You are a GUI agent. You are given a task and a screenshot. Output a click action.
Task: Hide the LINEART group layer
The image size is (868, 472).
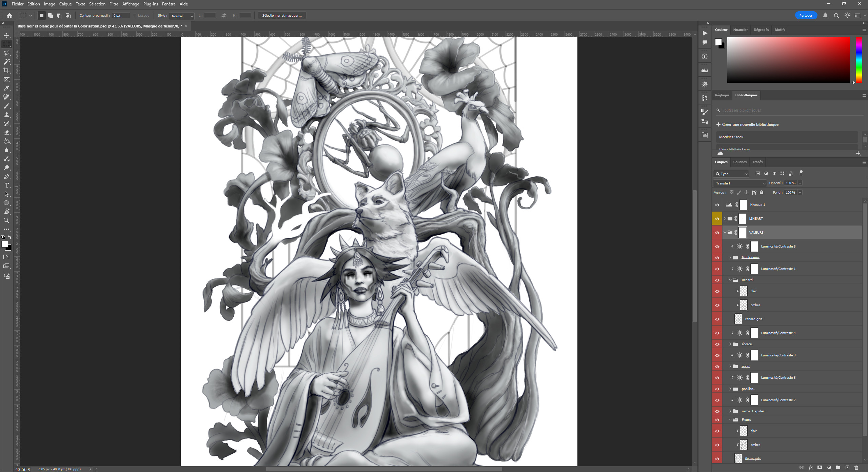click(x=717, y=219)
